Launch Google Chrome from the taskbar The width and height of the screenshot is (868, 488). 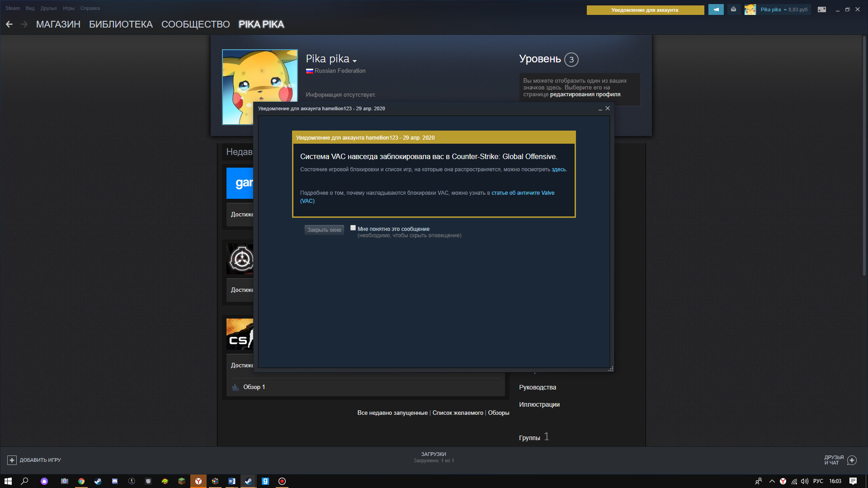point(81,481)
